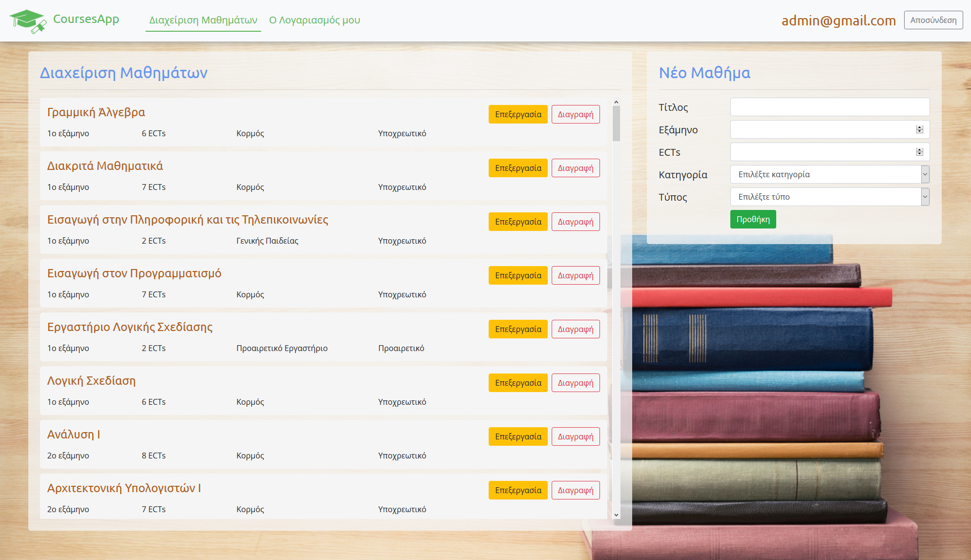The image size is (971, 560).
Task: Delete the Εργαστήριο Λογικής Σχεδίασης course
Action: (576, 329)
